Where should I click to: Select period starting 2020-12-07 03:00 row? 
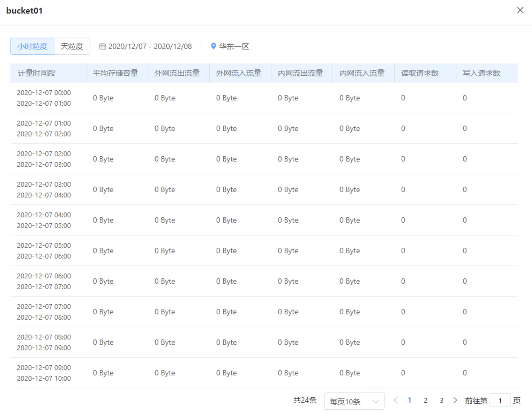[x=264, y=189]
